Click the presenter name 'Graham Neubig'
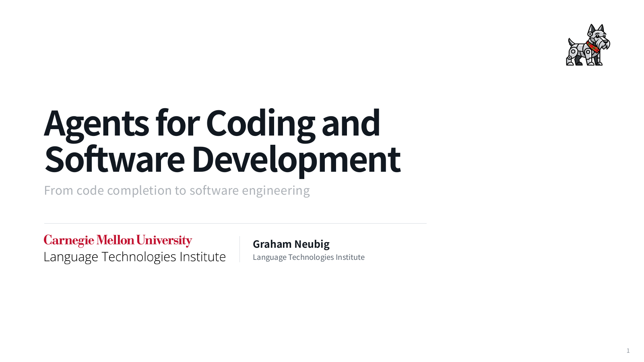644x362 pixels. 291,244
